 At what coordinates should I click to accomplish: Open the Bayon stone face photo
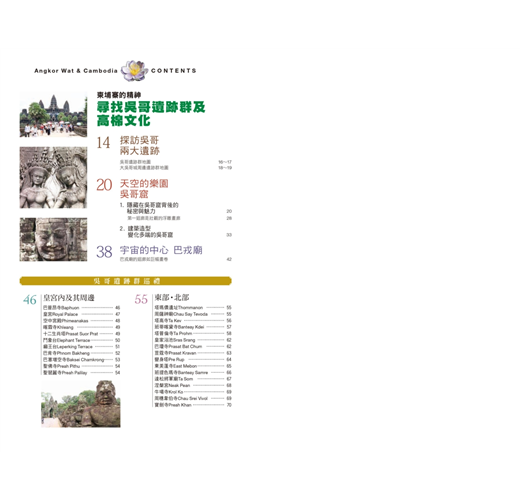[53, 239]
